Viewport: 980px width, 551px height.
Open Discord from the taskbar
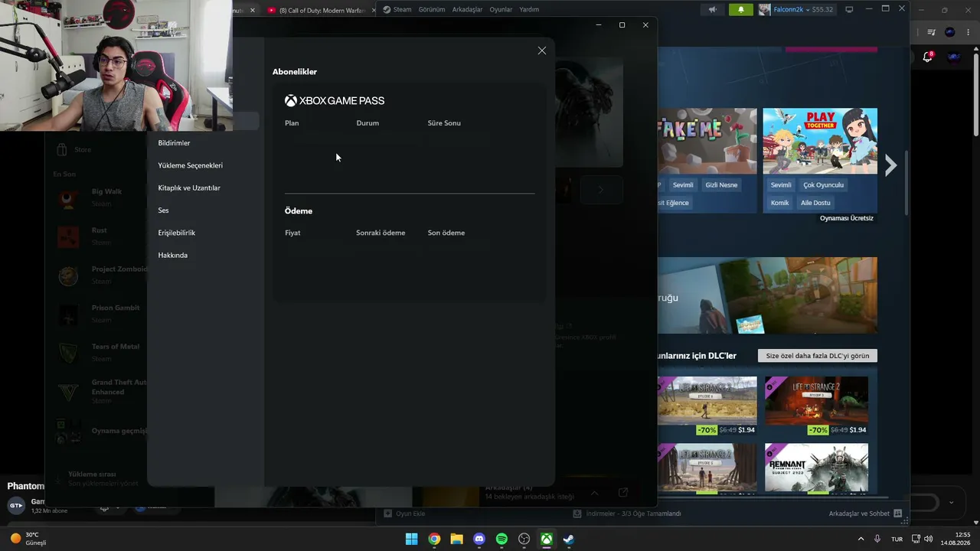point(479,539)
